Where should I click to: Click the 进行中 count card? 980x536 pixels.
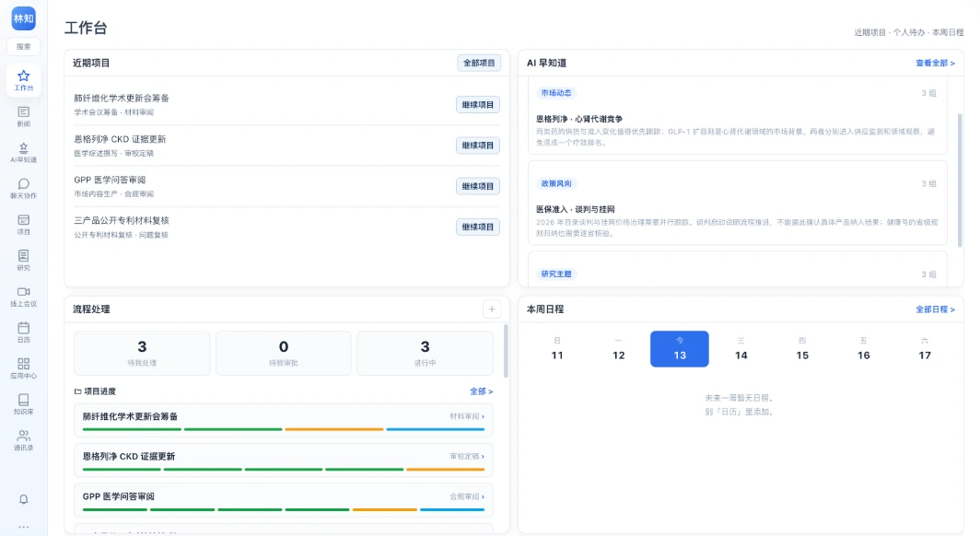425,353
